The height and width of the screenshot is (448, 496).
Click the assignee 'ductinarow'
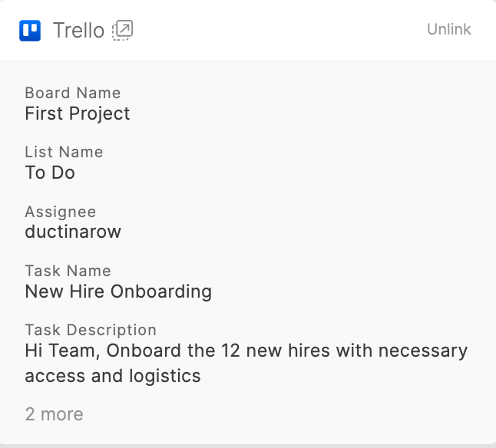(73, 232)
